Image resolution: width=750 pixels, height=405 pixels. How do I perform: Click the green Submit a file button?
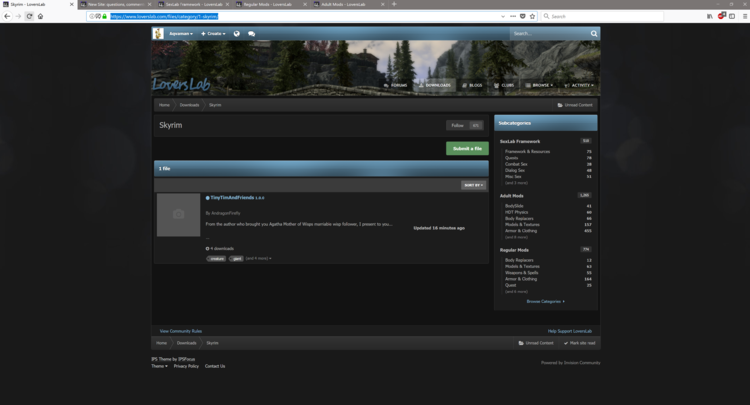(467, 149)
